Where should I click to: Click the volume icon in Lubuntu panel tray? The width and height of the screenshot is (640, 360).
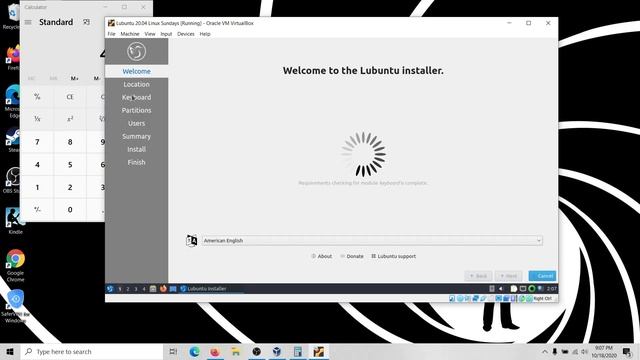pyautogui.click(x=501, y=289)
